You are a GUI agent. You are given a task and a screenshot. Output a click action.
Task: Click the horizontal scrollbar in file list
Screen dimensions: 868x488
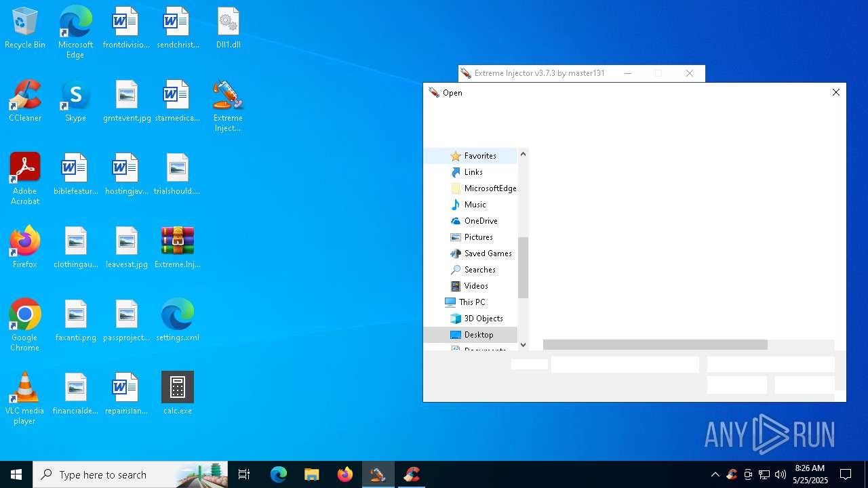tap(655, 345)
